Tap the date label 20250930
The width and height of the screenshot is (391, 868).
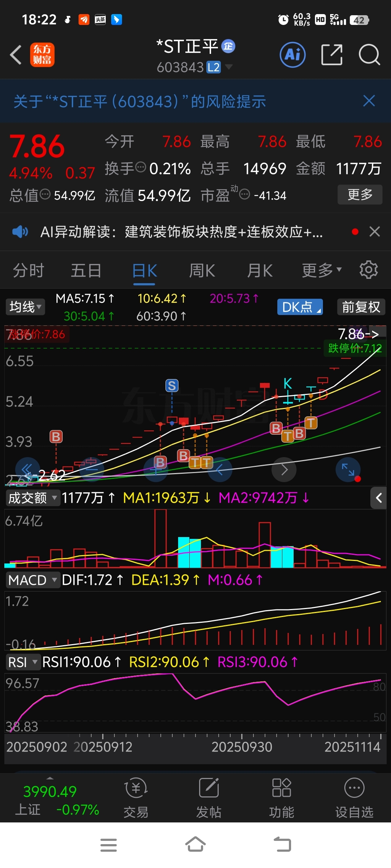coord(241,747)
